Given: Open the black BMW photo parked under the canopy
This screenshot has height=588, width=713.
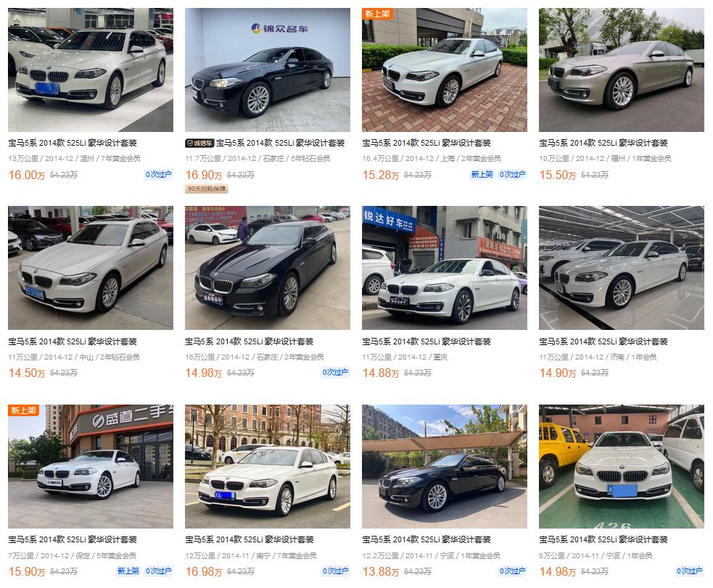Looking at the screenshot, I should [444, 466].
